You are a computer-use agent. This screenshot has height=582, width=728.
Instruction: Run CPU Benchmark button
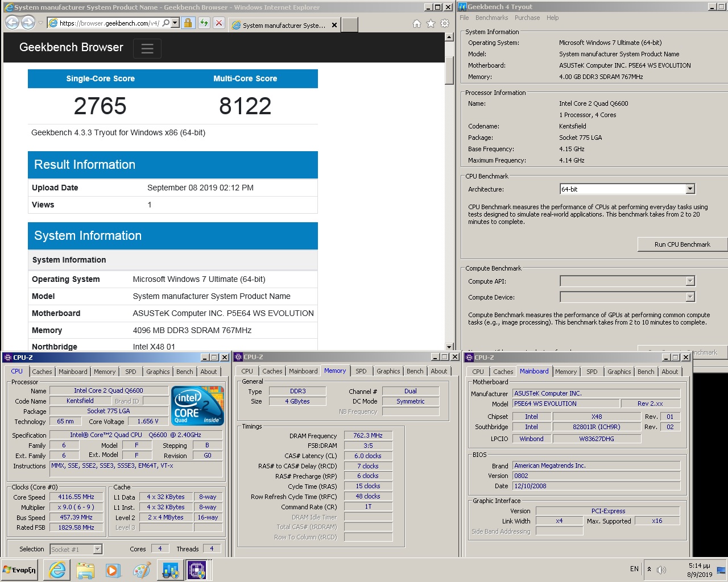click(x=682, y=244)
